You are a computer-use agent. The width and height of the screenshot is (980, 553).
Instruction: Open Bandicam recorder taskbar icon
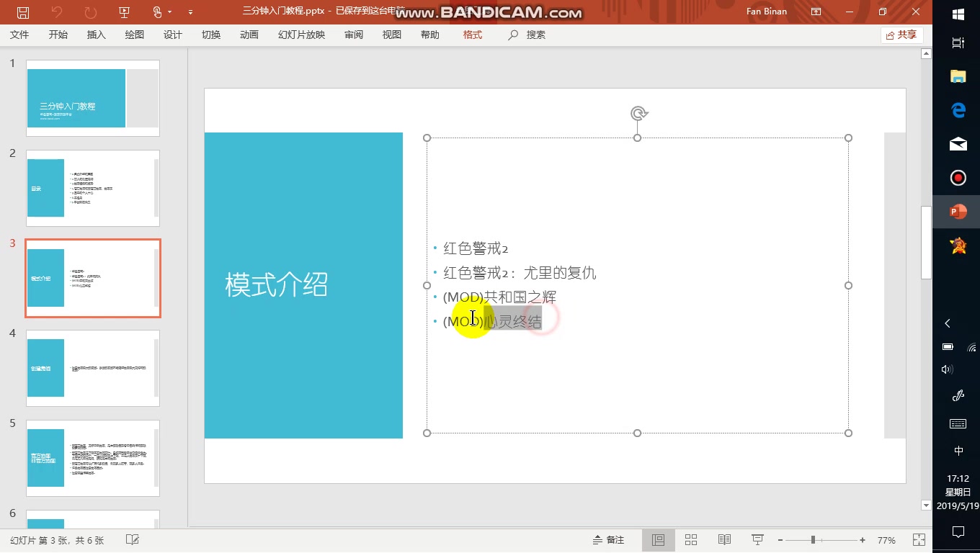click(958, 178)
